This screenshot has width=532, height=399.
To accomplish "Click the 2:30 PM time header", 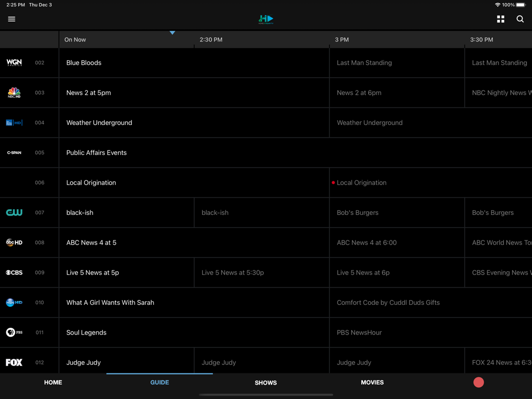I will tap(211, 40).
